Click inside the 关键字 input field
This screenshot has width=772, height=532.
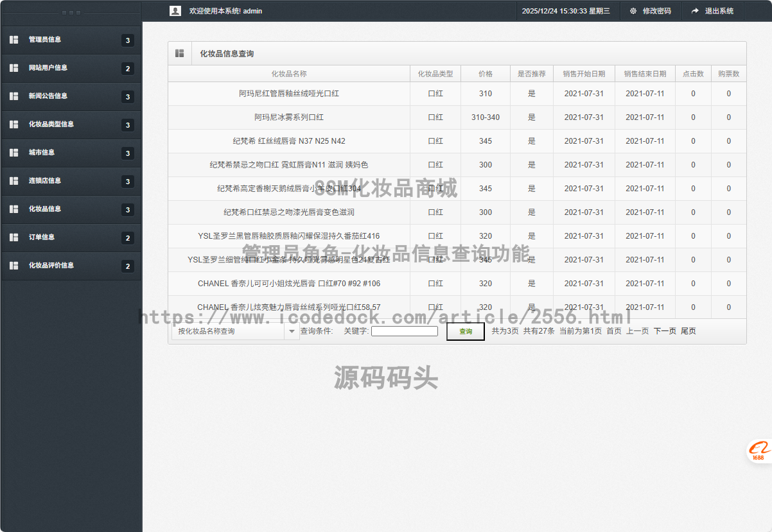405,330
